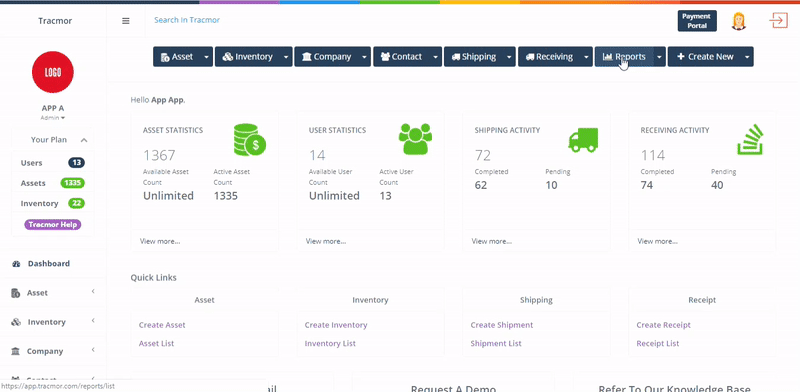Open the Shipment List quick link
This screenshot has height=392, width=800.
point(496,344)
